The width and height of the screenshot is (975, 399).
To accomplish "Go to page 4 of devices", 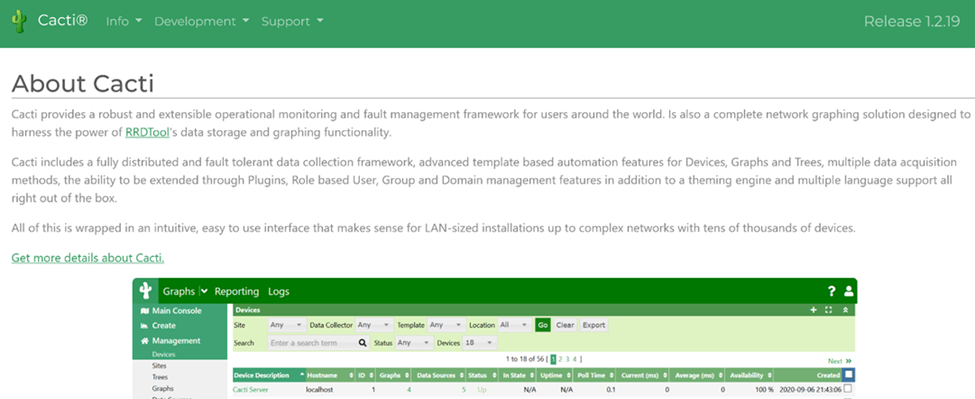I will pyautogui.click(x=575, y=359).
